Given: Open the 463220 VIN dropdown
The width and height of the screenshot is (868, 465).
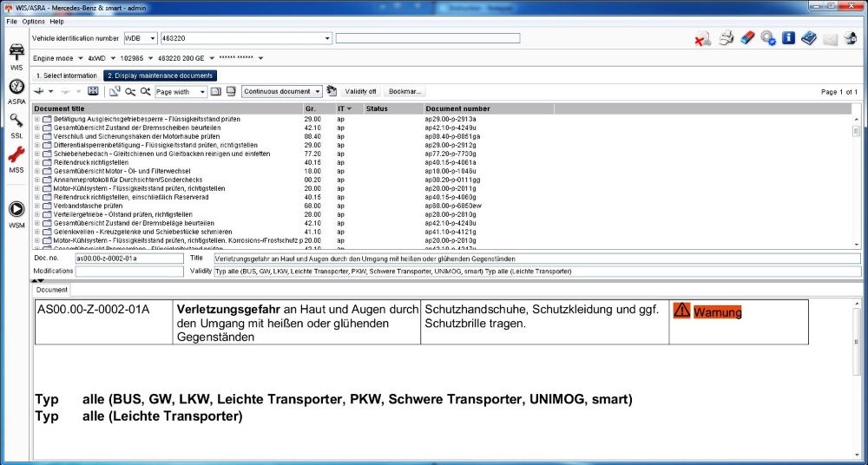Looking at the screenshot, I should pyautogui.click(x=327, y=38).
